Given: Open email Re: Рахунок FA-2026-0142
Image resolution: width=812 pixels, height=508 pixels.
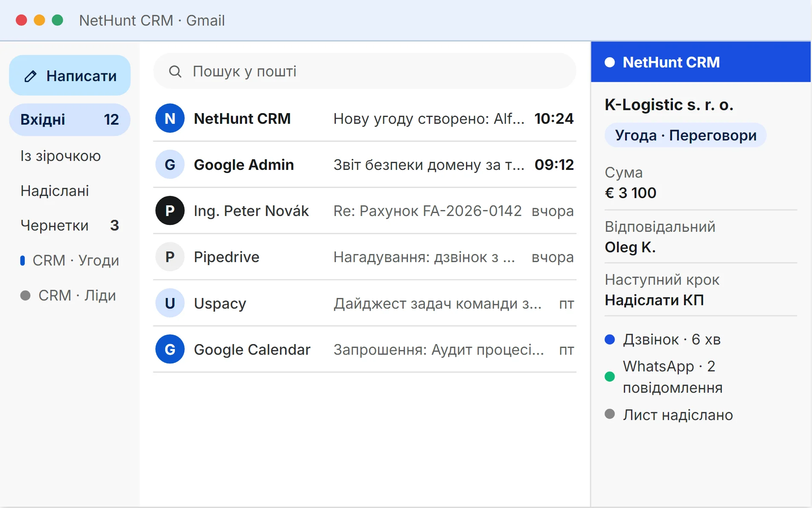Looking at the screenshot, I should pos(365,210).
